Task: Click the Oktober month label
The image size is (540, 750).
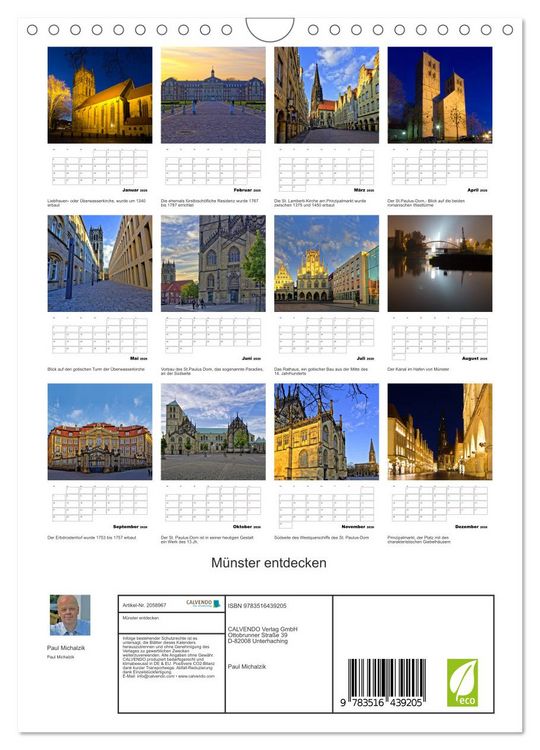Action: coord(247,527)
